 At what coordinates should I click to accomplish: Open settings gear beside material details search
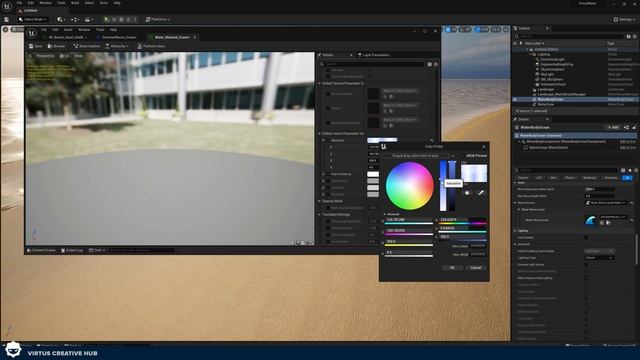[436, 64]
